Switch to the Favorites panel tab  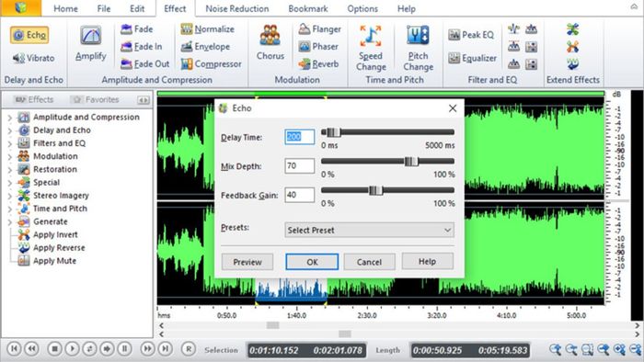click(x=96, y=99)
